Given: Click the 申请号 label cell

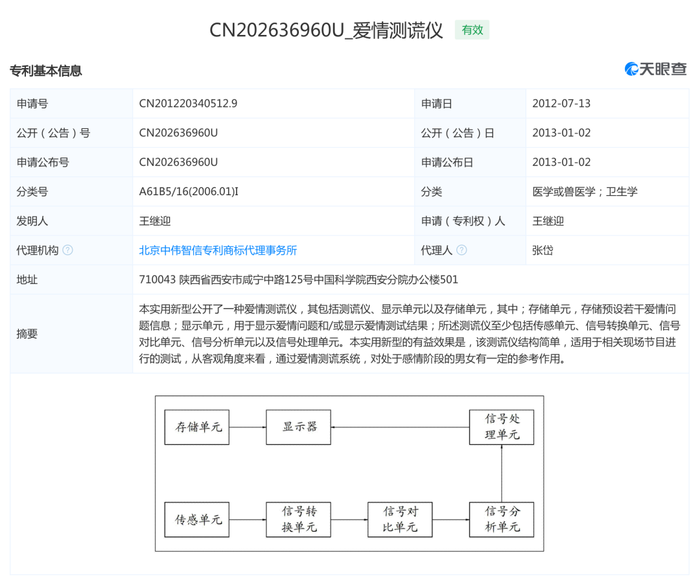Looking at the screenshot, I should [71, 104].
